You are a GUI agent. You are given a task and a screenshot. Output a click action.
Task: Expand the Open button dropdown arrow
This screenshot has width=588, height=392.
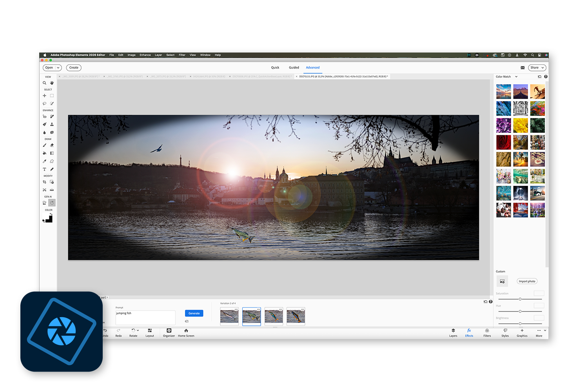58,68
